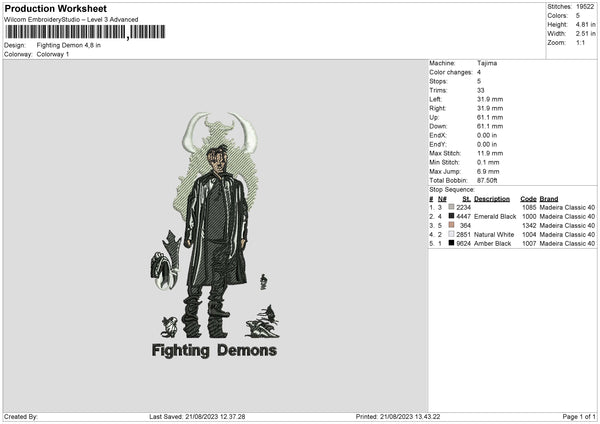This screenshot has width=600, height=424.
Task: Select the 'Amber Black' description text
Action: click(x=492, y=244)
